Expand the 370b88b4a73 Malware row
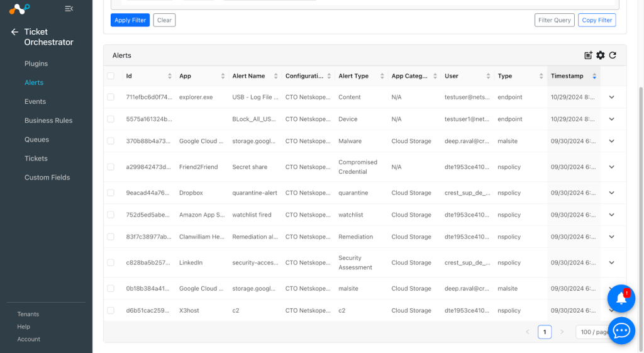Screen dimensions: 644x353 pos(611,141)
